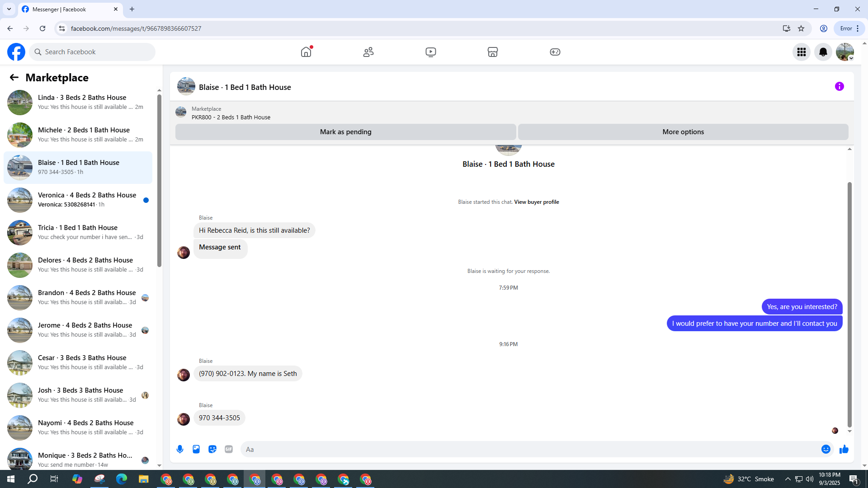Image resolution: width=868 pixels, height=488 pixels.
Task: Close the Messenger | Facebook tab
Action: tap(116, 9)
